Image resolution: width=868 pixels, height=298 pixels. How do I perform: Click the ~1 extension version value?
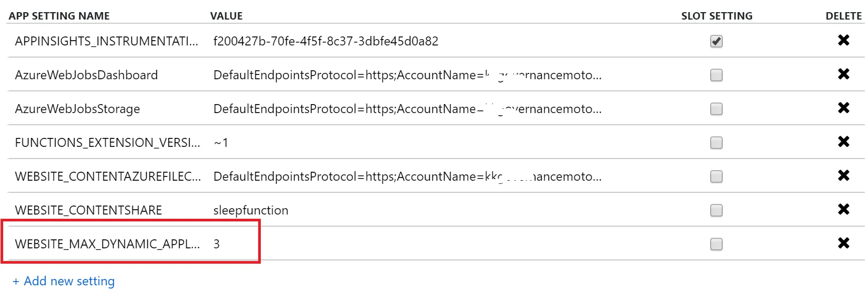221,143
